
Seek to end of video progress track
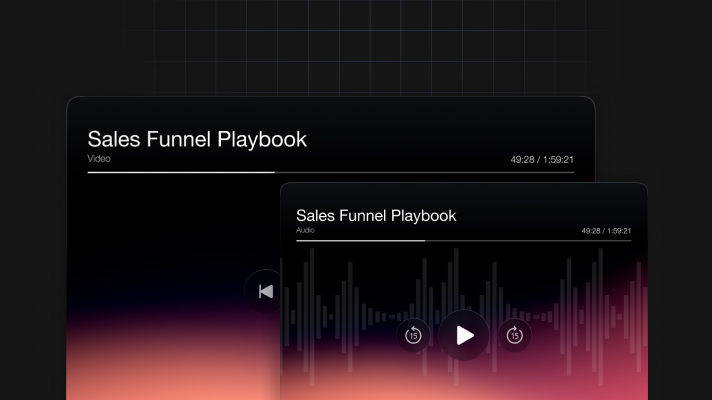(572, 172)
